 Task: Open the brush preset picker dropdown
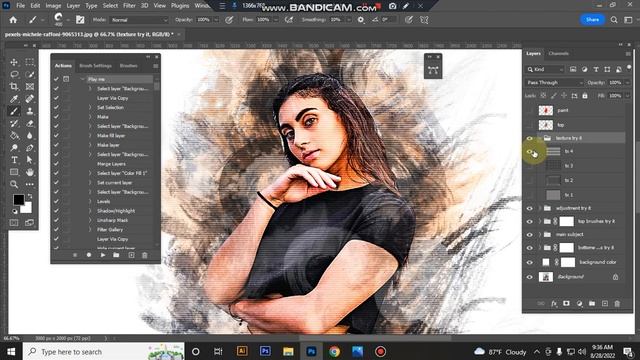68,20
